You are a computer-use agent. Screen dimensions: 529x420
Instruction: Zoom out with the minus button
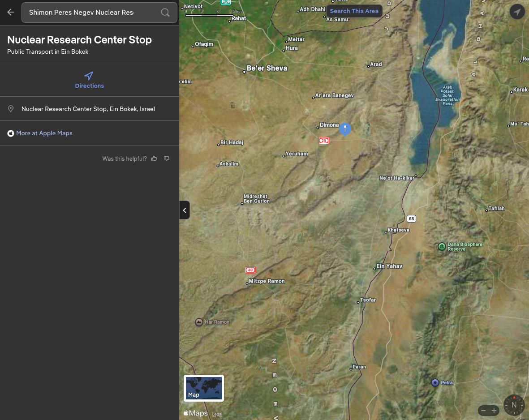[x=483, y=411]
